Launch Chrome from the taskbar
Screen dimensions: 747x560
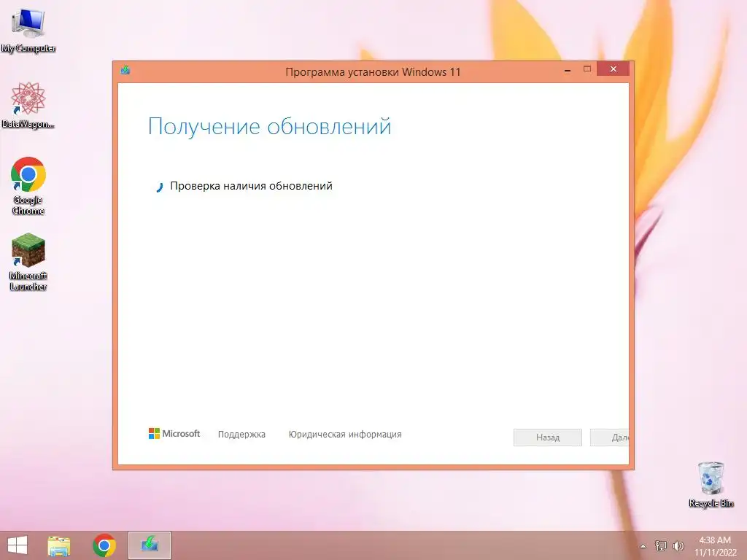(104, 545)
